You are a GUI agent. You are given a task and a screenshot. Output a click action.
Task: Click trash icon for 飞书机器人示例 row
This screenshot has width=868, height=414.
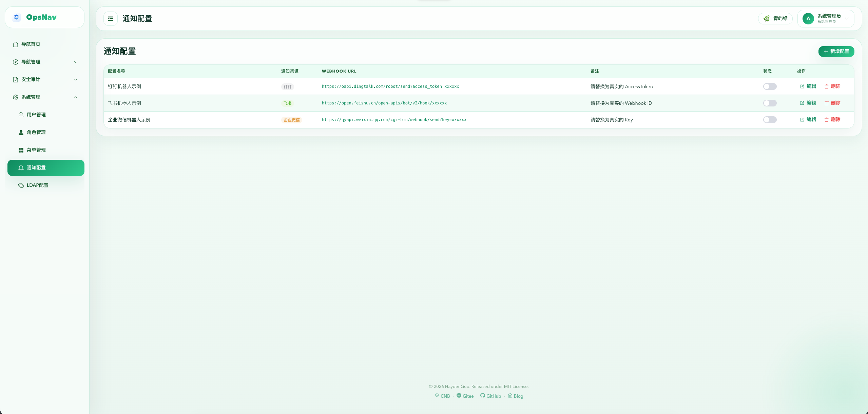coord(826,103)
